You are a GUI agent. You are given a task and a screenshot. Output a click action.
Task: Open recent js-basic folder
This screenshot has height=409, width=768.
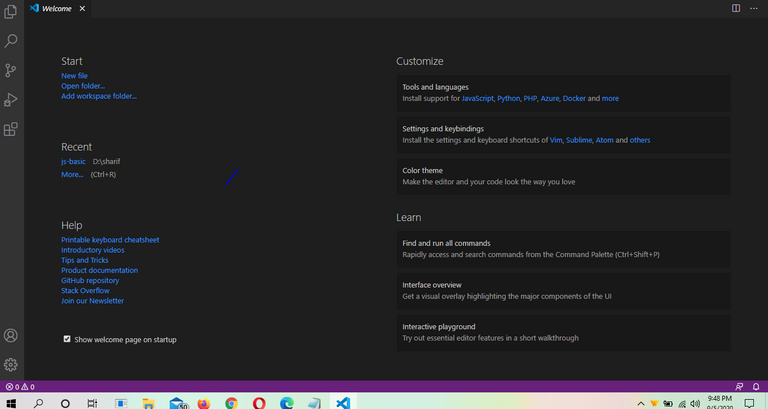73,162
